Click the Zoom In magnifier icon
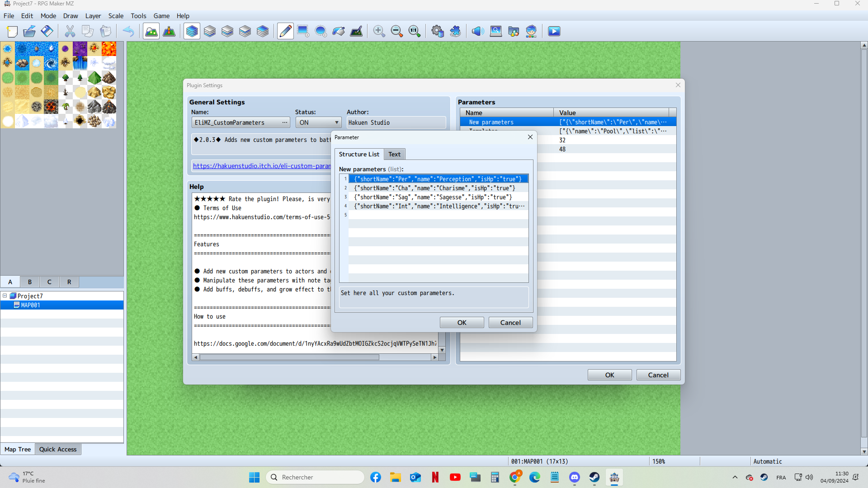Screen dimensions: 868x488 (x=379, y=31)
